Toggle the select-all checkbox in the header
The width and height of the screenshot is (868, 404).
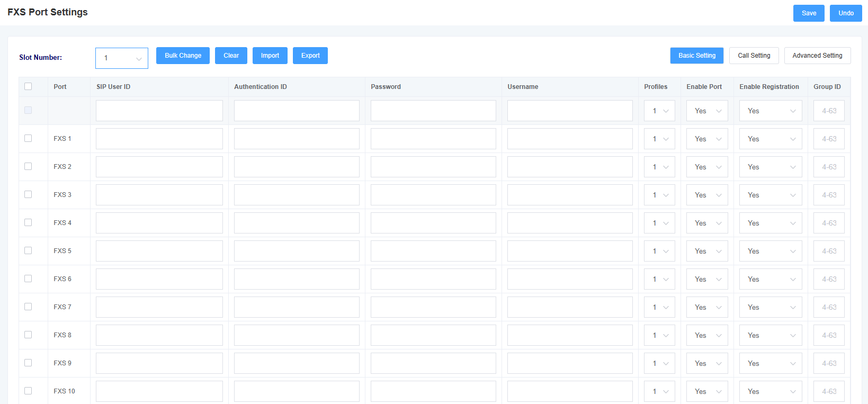[x=28, y=86]
